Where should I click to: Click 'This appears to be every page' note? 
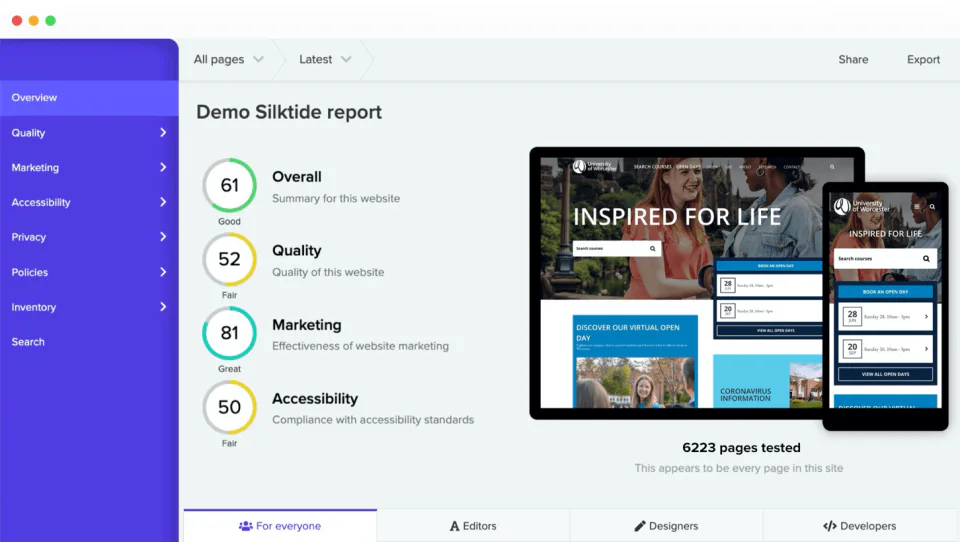[738, 468]
